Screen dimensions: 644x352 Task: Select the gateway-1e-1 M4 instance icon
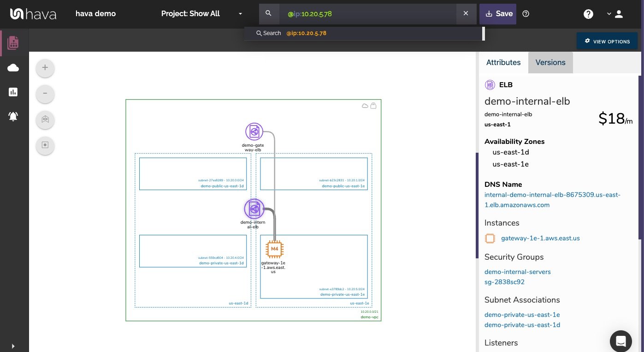tap(275, 249)
